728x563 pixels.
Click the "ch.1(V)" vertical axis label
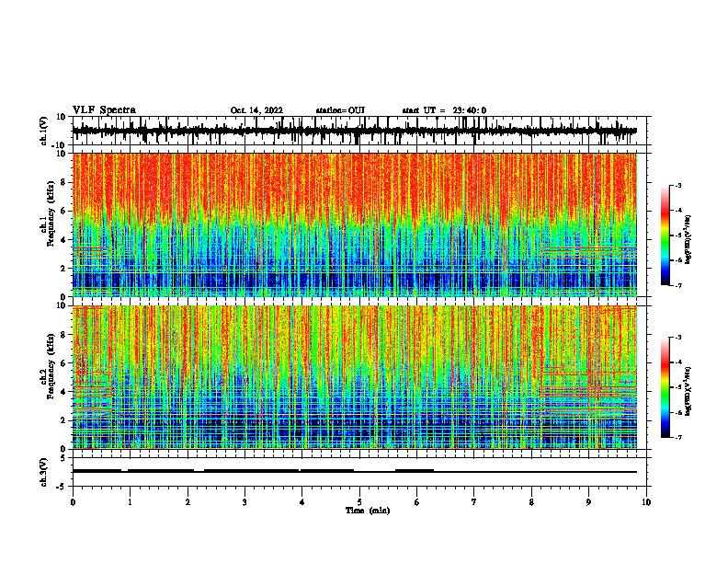point(44,131)
